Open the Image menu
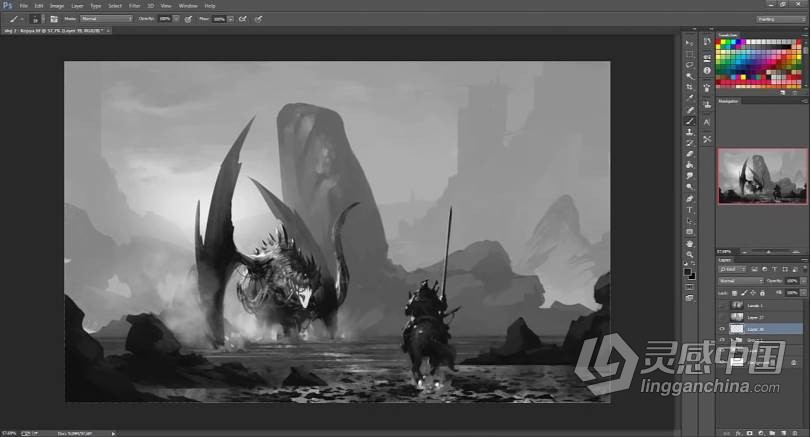 tap(57, 6)
